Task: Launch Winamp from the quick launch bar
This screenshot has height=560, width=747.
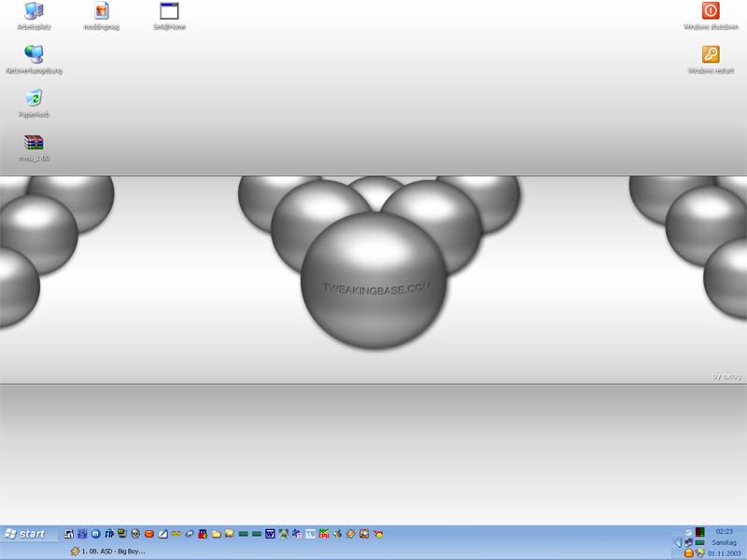Action: 351,534
